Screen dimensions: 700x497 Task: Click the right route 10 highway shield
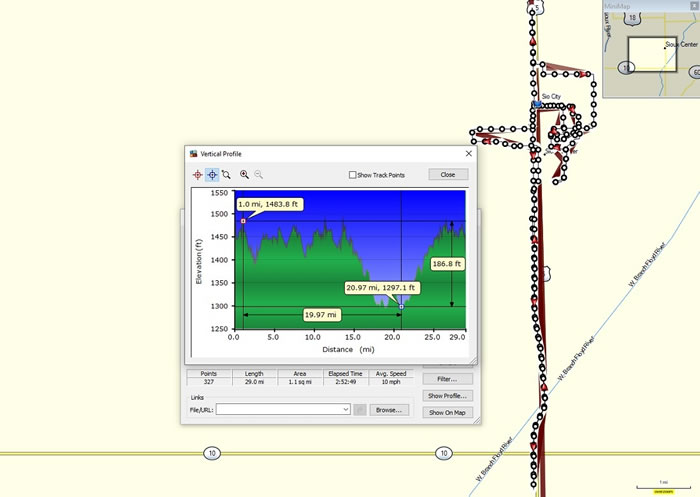pos(444,453)
